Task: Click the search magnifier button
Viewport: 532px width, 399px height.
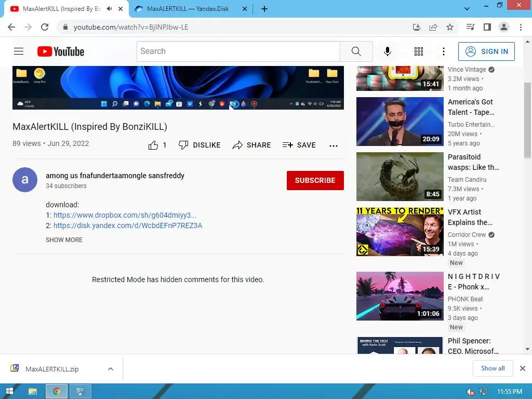Action: point(356,51)
